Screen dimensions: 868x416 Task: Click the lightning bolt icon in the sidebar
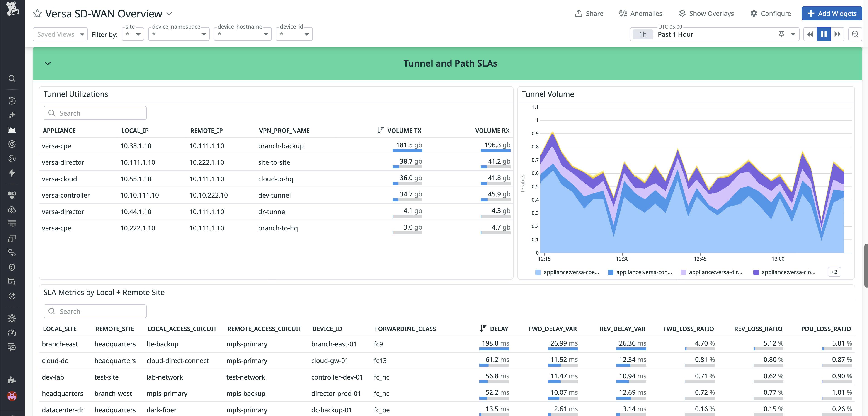pos(12,173)
